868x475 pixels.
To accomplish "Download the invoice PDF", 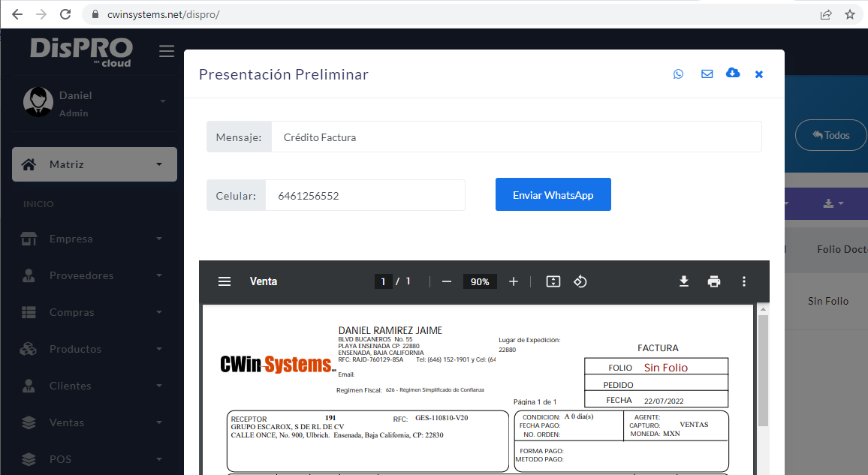I will coord(683,281).
